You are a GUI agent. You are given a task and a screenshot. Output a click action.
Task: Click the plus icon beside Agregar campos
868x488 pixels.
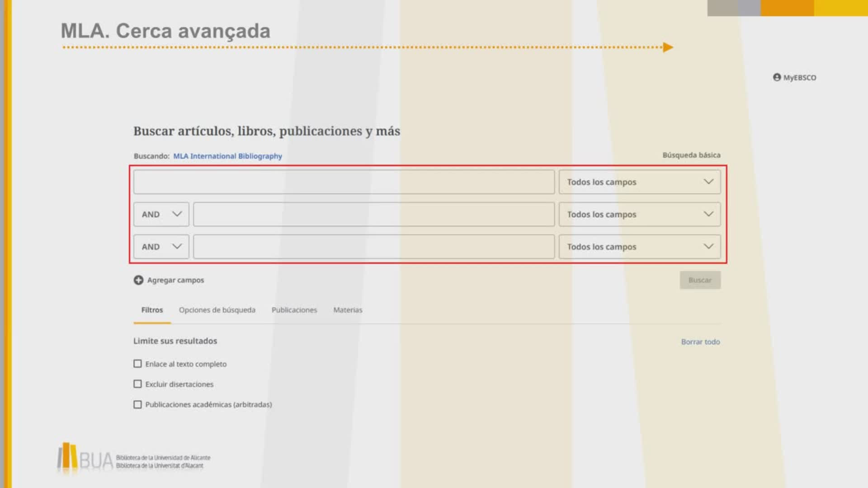138,280
